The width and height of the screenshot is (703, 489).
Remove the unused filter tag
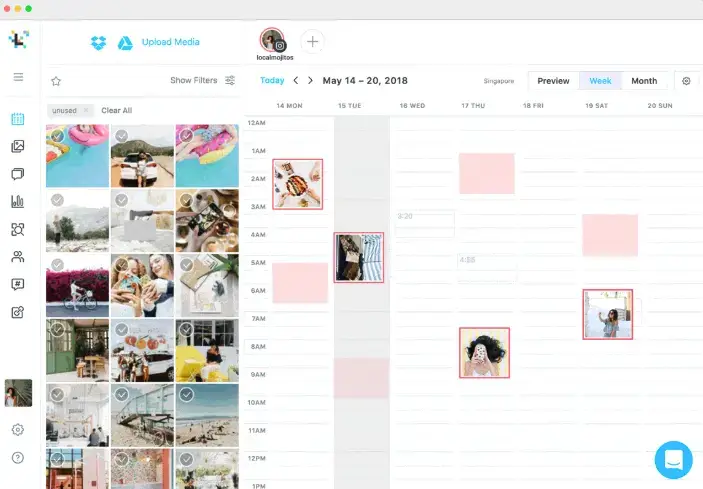click(86, 110)
